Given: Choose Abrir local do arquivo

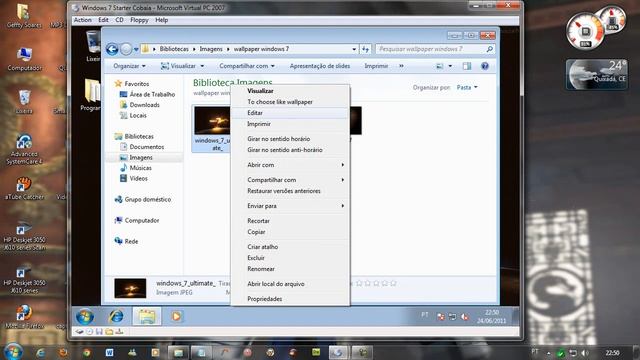Looking at the screenshot, I should tap(290, 284).
